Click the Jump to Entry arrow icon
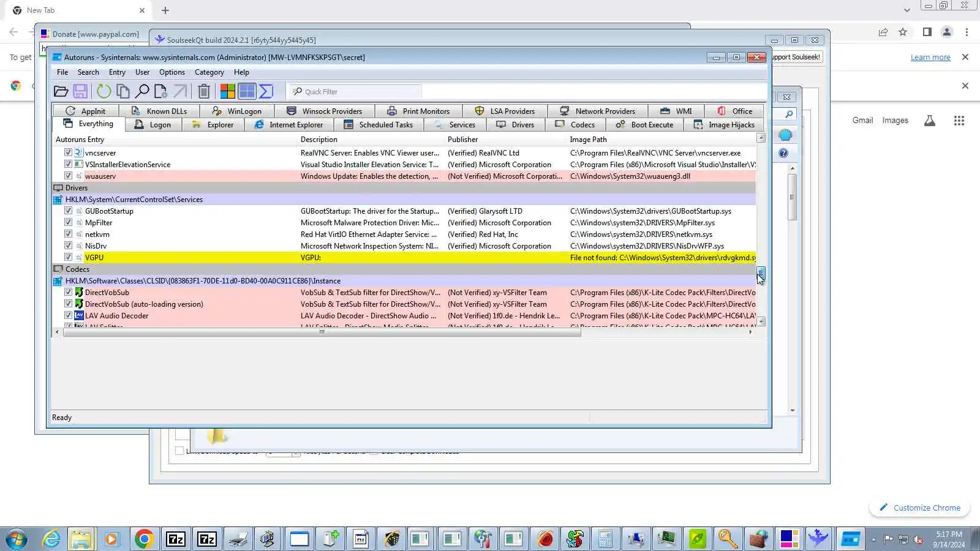980x551 pixels. click(x=180, y=92)
